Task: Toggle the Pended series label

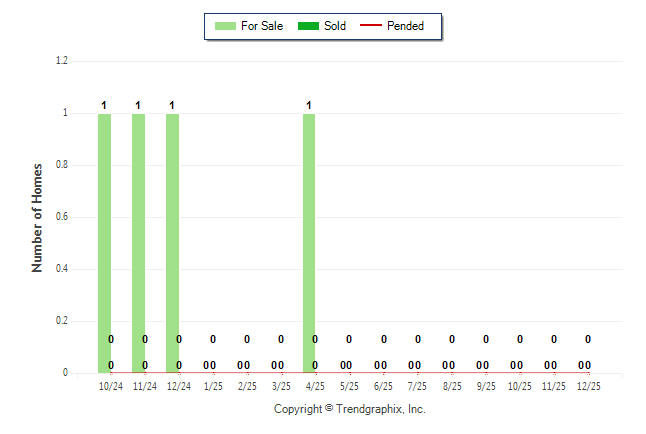Action: point(406,26)
